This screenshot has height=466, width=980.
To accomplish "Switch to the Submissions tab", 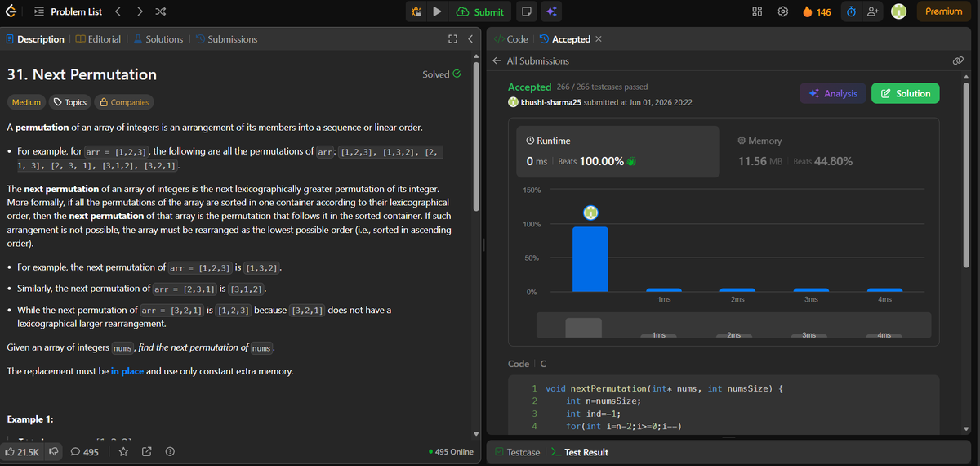I will click(x=226, y=39).
